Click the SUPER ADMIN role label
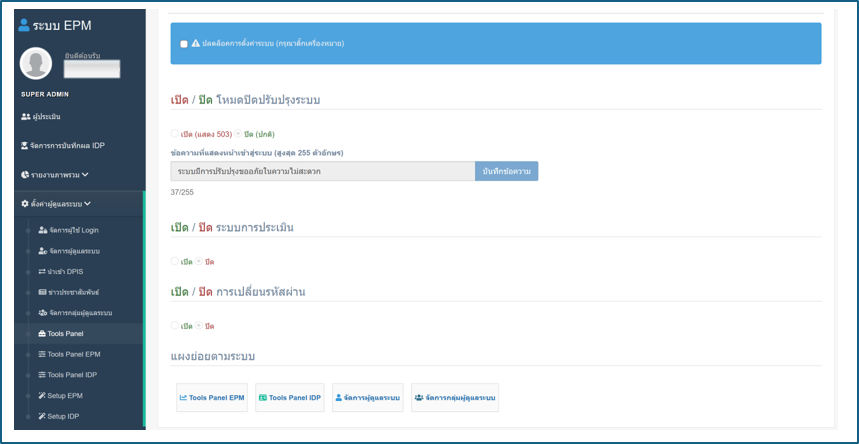Image resolution: width=859 pixels, height=444 pixels. click(x=45, y=94)
